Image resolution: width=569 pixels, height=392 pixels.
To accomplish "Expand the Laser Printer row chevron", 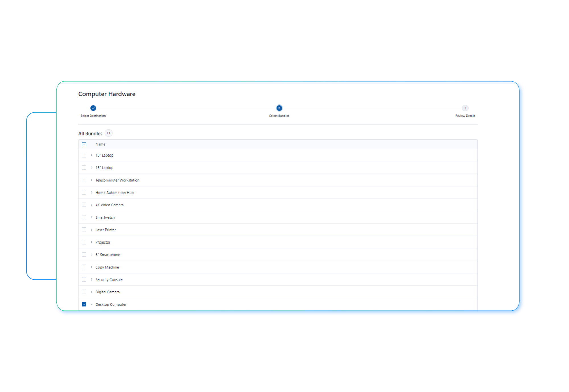I will point(92,230).
